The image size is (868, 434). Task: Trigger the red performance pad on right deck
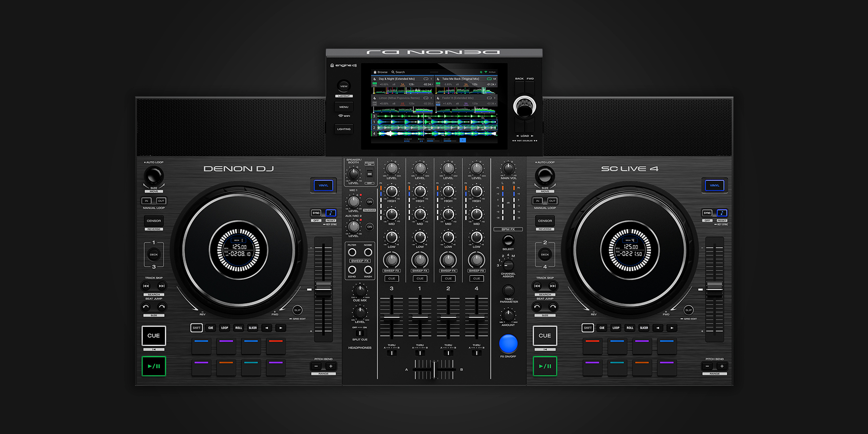click(x=593, y=346)
